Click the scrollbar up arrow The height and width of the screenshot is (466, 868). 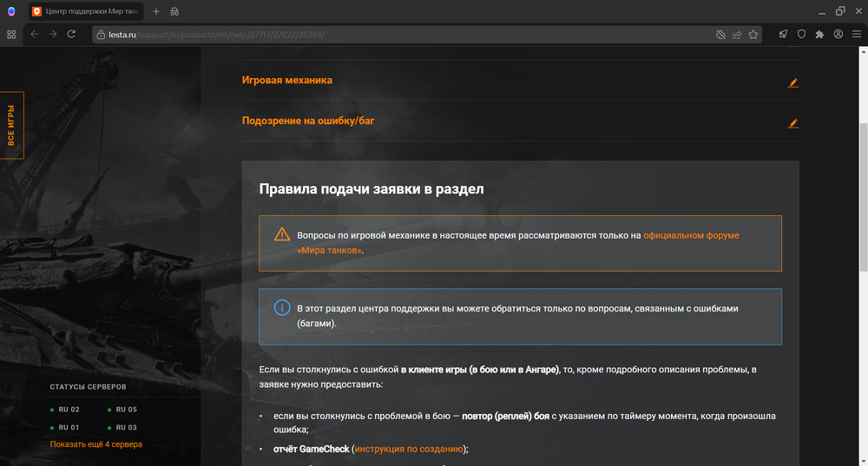click(863, 51)
